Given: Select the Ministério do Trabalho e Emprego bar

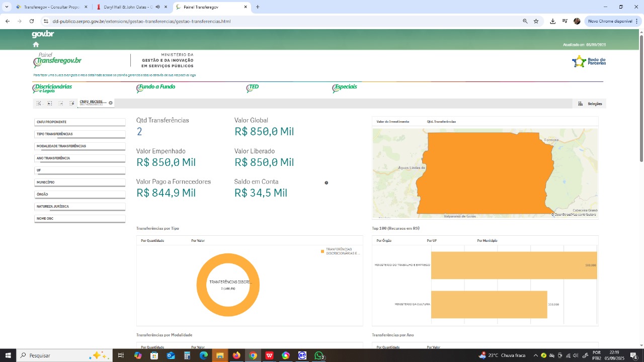Looking at the screenshot, I should coord(514,265).
